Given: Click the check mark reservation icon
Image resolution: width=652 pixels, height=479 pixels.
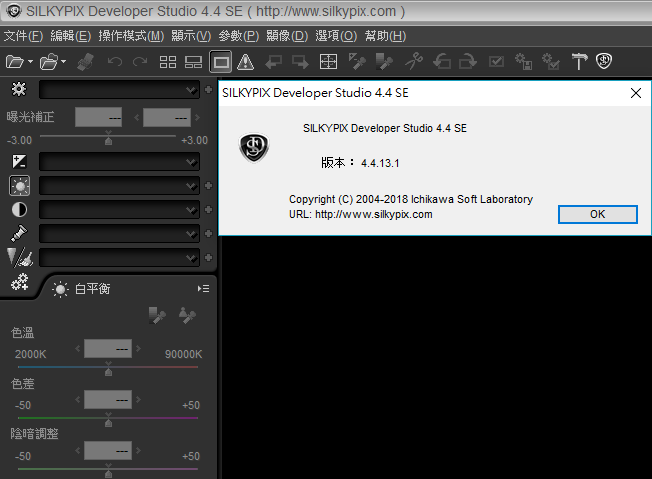Looking at the screenshot, I should tap(496, 62).
